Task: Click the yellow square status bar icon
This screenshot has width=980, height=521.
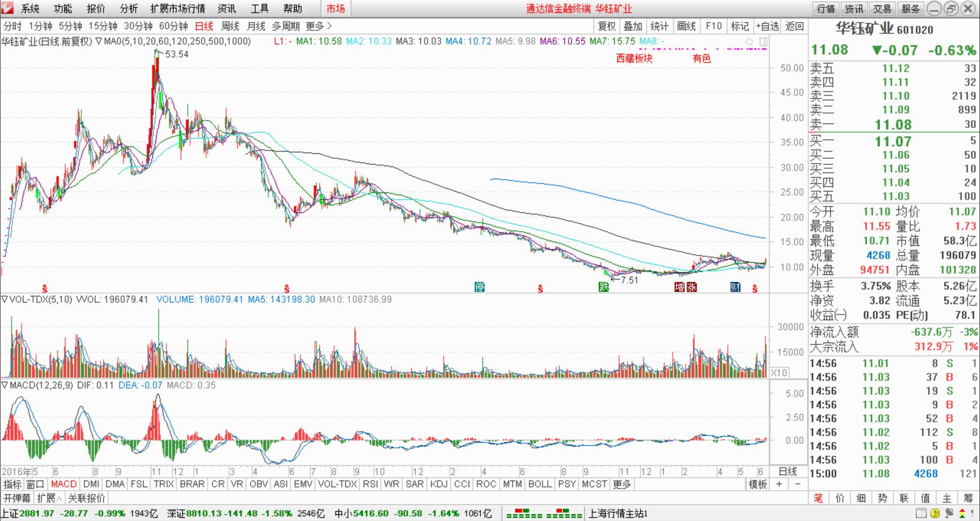Action: (x=935, y=513)
